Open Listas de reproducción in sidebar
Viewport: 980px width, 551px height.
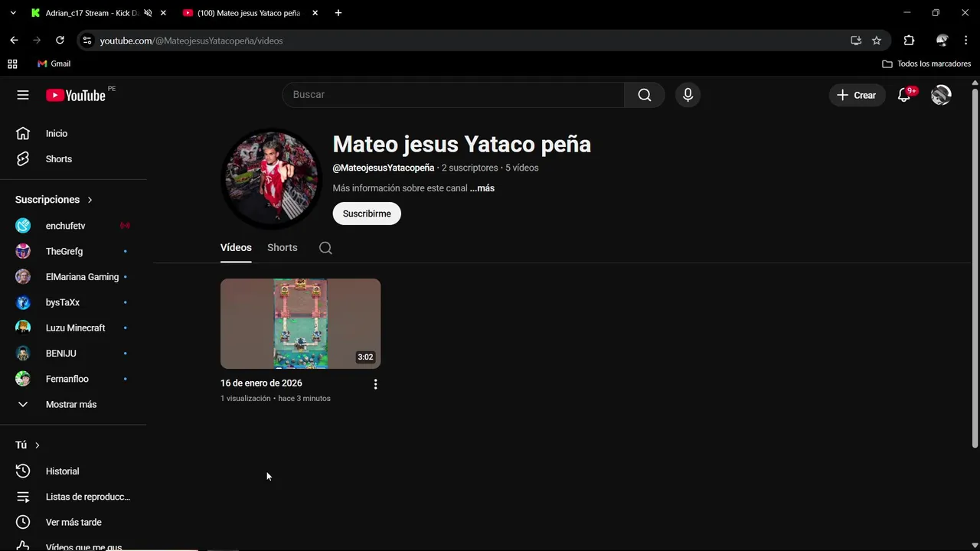pos(73,497)
